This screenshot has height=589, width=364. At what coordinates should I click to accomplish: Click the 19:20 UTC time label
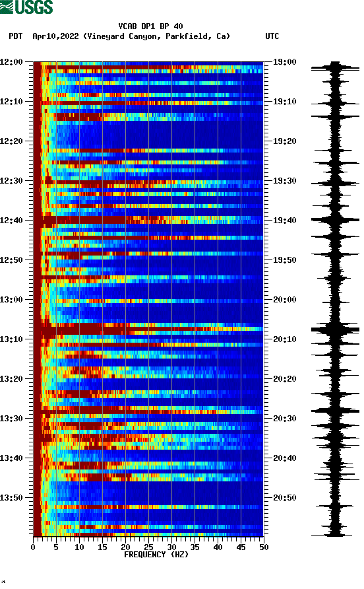284,141
